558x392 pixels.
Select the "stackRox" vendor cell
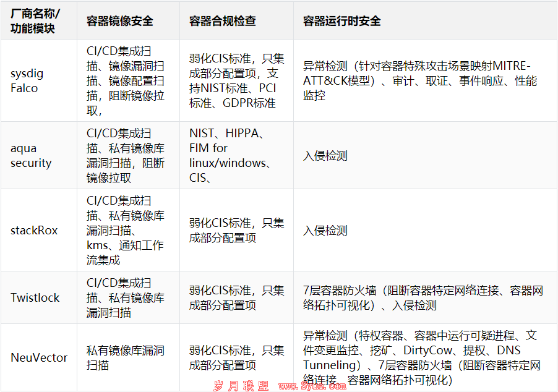tap(39, 230)
